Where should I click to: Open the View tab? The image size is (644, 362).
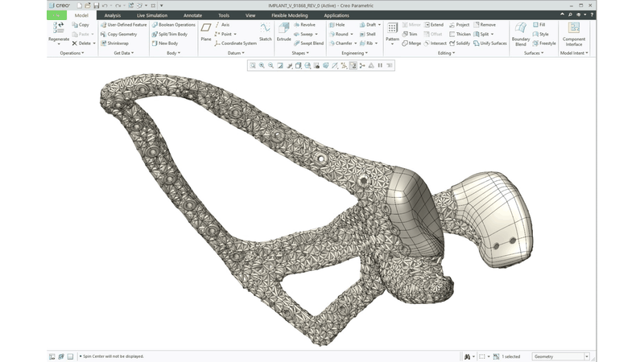pyautogui.click(x=250, y=15)
